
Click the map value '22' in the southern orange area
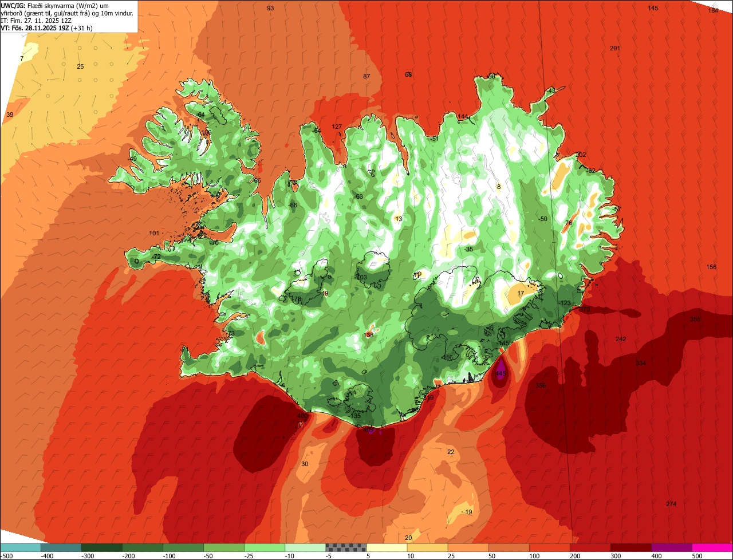(451, 452)
